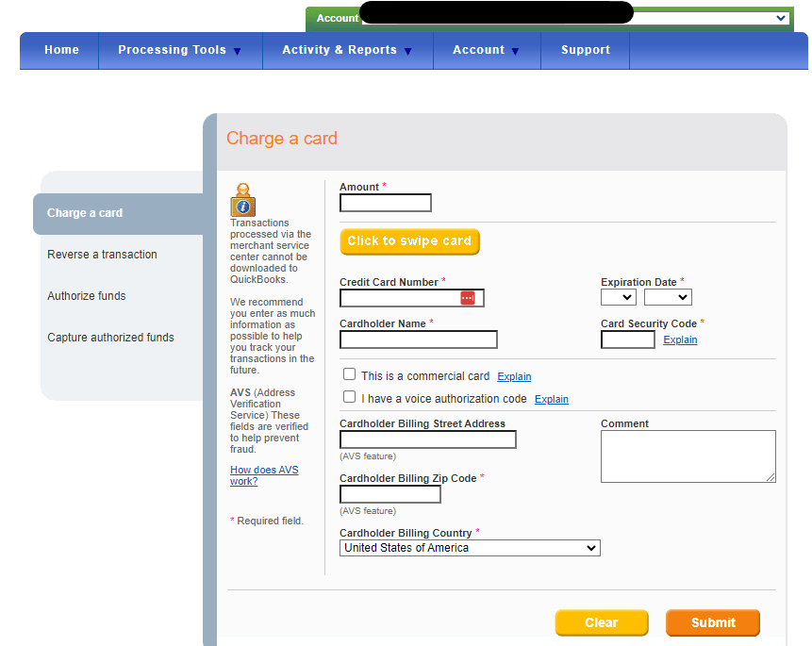
Task: Click the Support navigation item
Action: 585,49
